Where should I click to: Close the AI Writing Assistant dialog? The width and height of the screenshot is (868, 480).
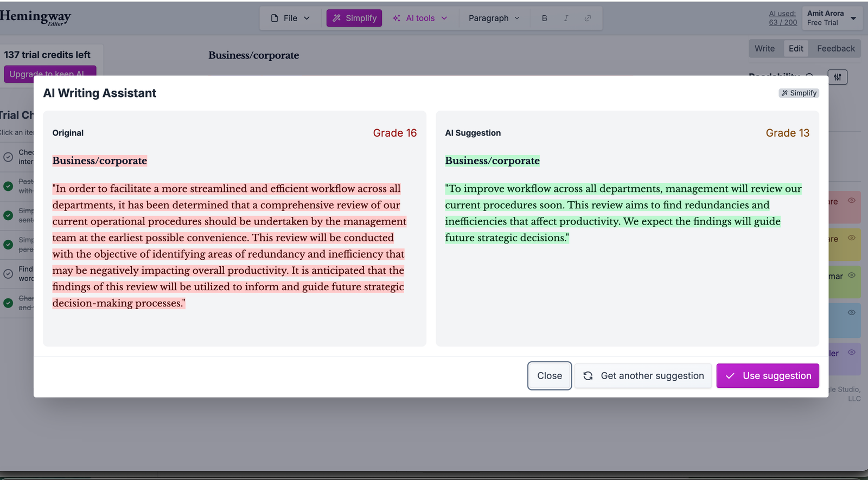coord(550,376)
